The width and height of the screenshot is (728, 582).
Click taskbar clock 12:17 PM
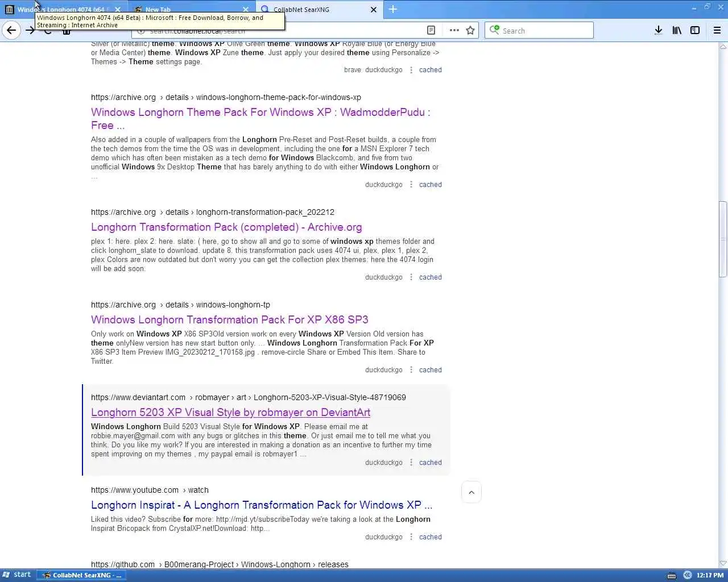pos(710,575)
